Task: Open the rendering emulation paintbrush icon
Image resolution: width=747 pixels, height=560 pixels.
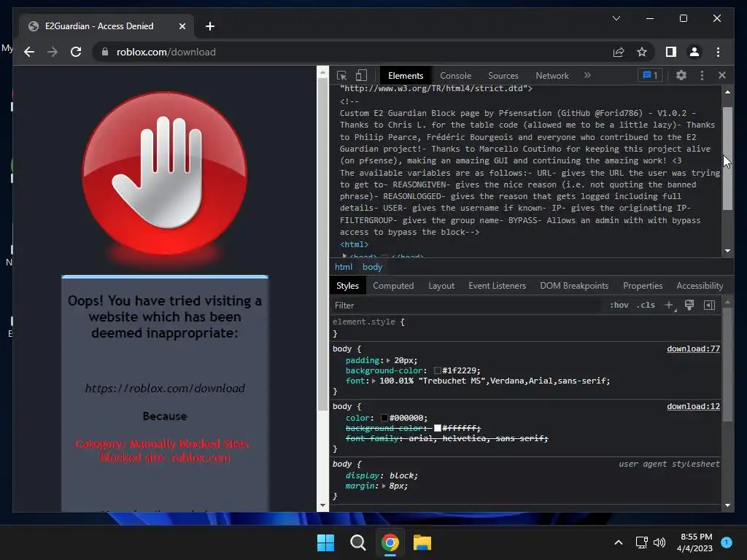Action: point(689,306)
